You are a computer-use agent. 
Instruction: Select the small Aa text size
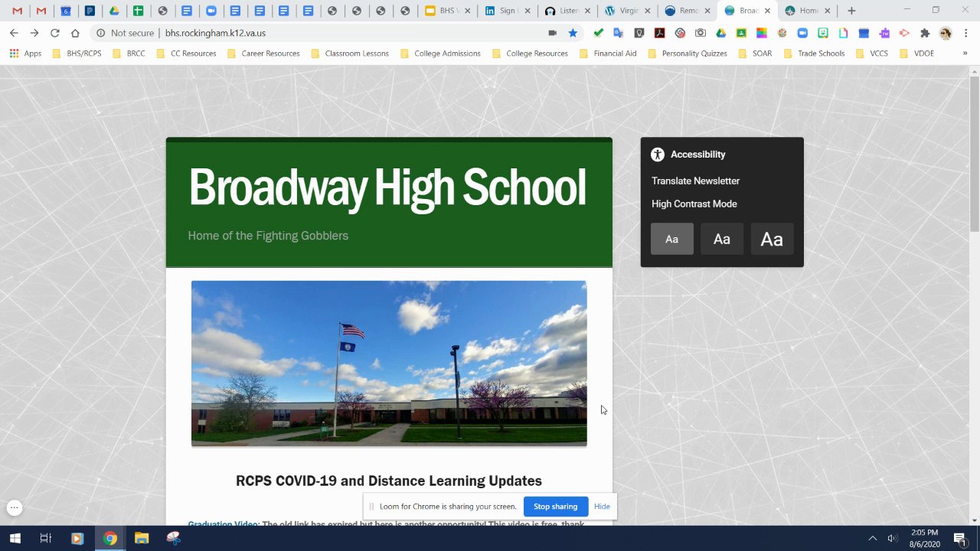click(x=672, y=239)
